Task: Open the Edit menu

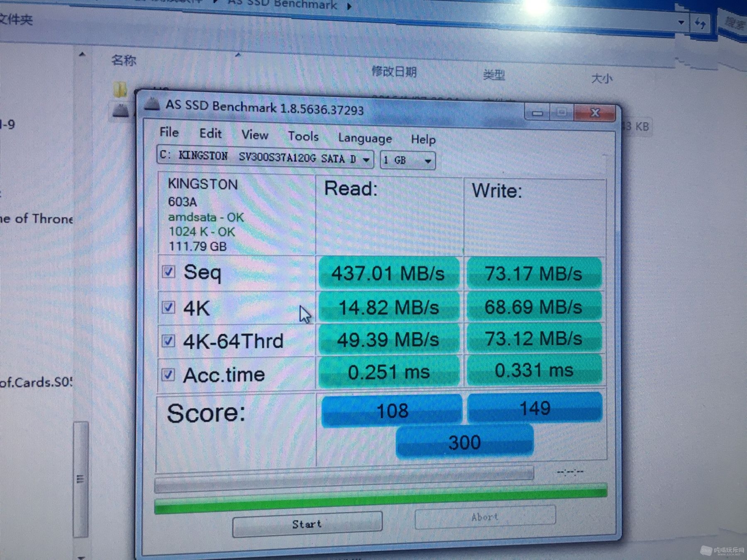Action: pyautogui.click(x=210, y=134)
